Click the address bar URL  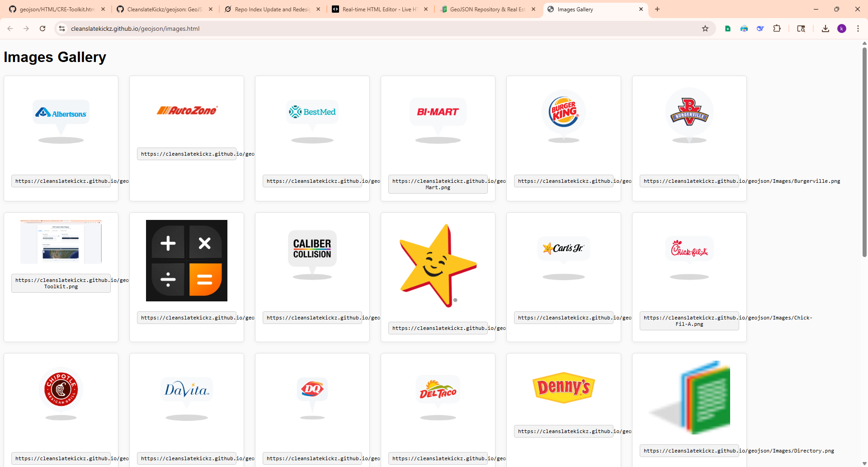[x=135, y=29]
